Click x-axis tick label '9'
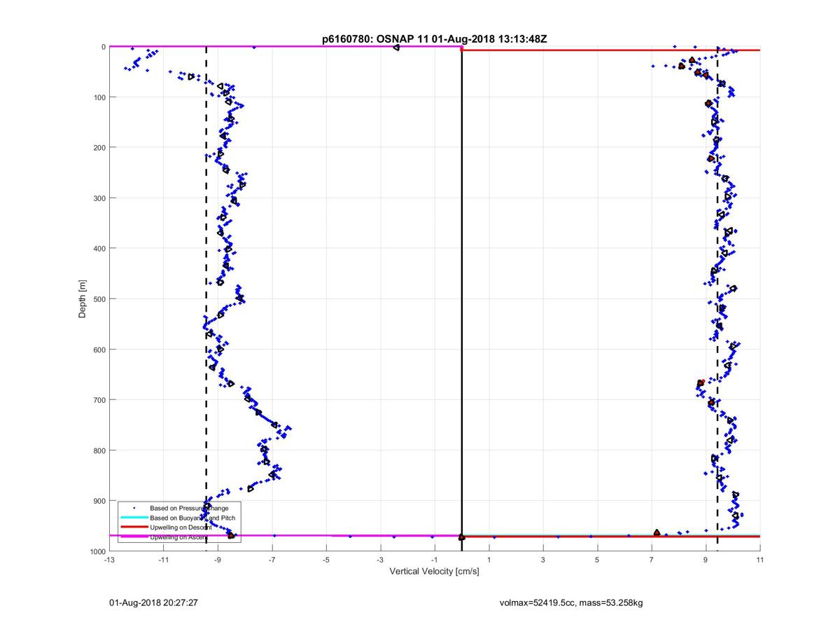 (x=706, y=560)
